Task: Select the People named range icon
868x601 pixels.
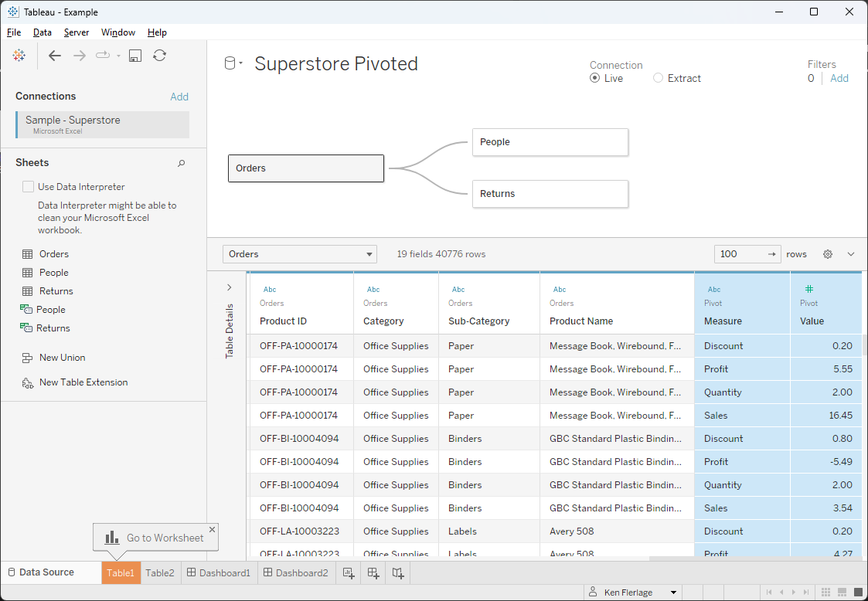Action: (x=26, y=309)
